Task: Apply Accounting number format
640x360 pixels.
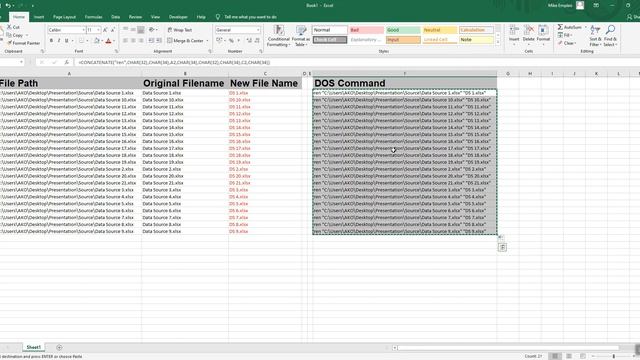Action: click(219, 41)
